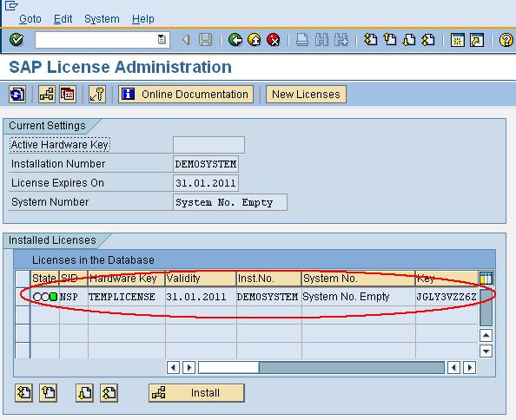This screenshot has width=516, height=420.
Task: Click the System Number field
Action: point(230,202)
